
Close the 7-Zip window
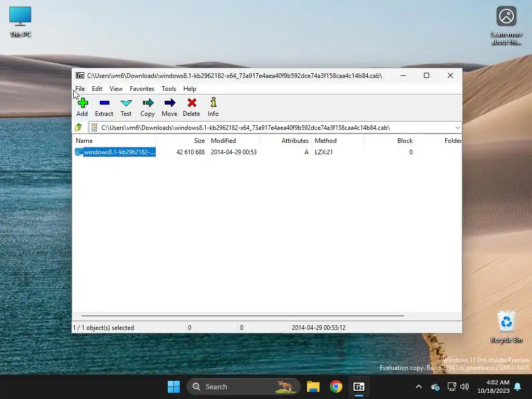tap(450, 76)
